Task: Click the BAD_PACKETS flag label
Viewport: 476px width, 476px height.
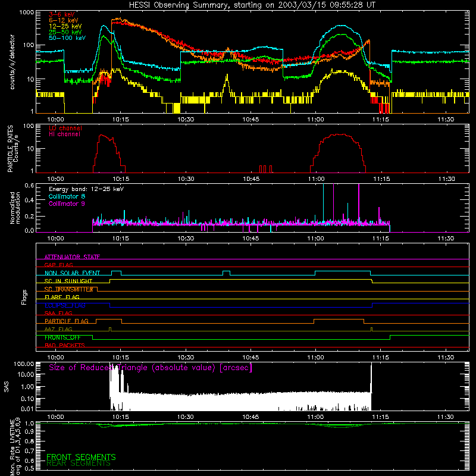Action: pyautogui.click(x=65, y=345)
